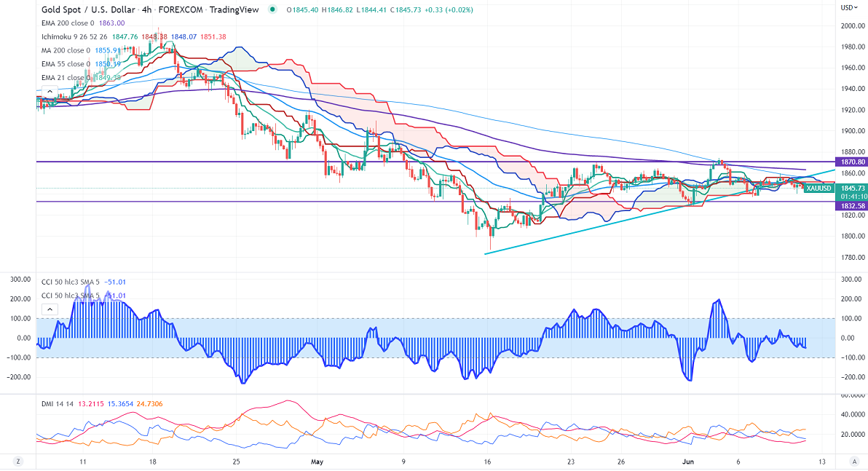The width and height of the screenshot is (868, 471).
Task: Select the second CCI 50 hlc3 SMA 5 legend
Action: pyautogui.click(x=71, y=296)
